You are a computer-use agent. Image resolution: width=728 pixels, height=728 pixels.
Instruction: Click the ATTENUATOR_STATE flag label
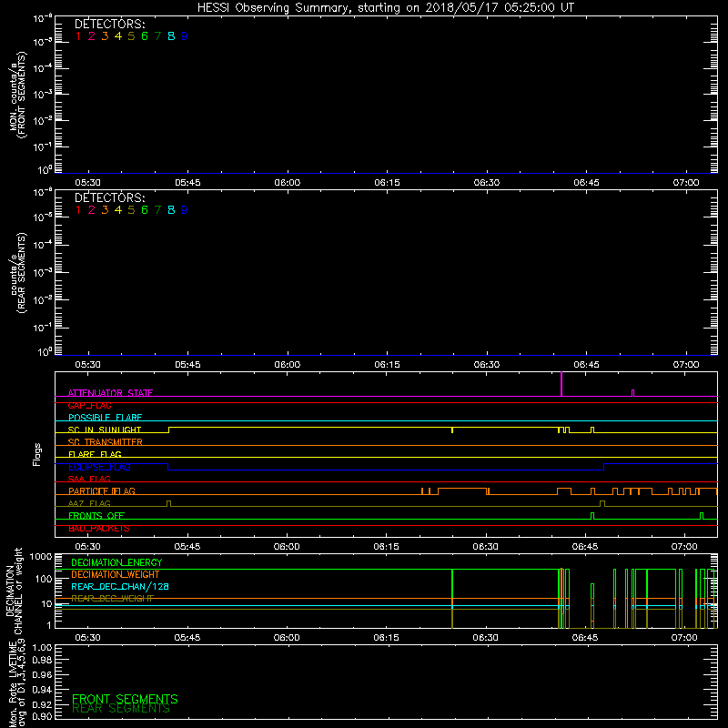click(x=110, y=393)
